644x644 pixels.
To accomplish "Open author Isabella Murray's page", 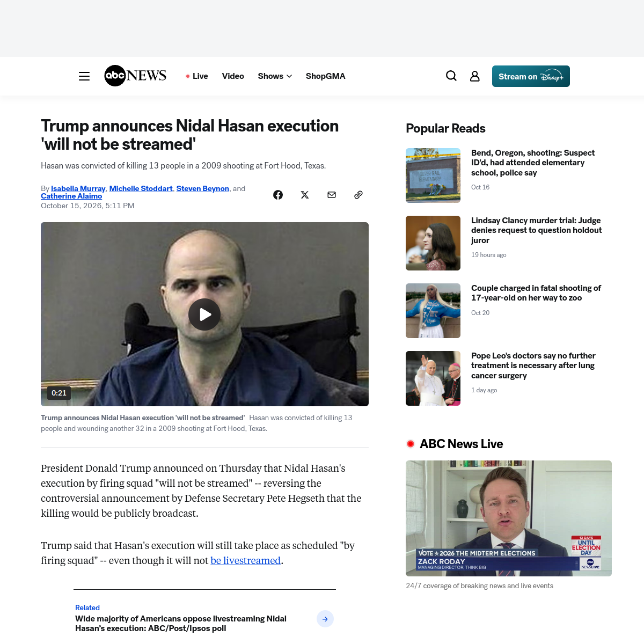I will pyautogui.click(x=78, y=188).
